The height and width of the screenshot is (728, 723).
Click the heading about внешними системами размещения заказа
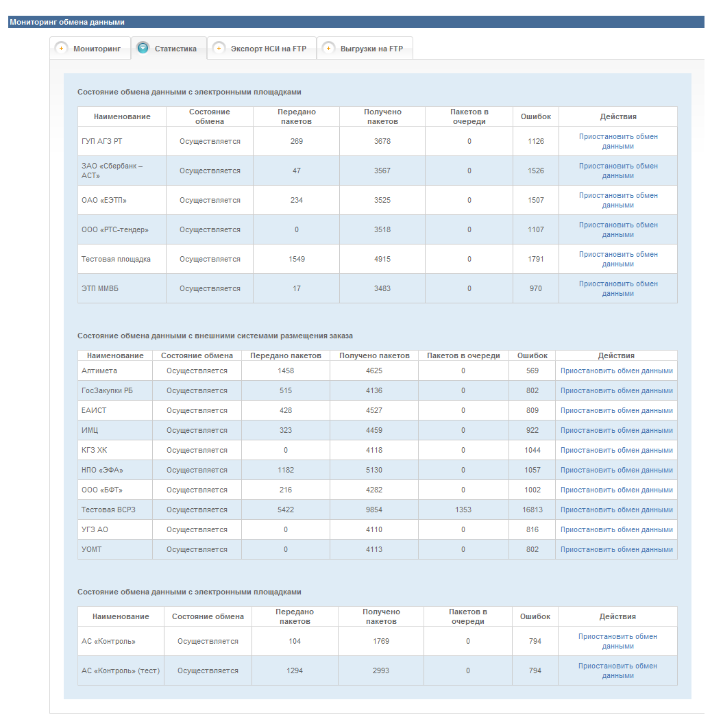215,336
